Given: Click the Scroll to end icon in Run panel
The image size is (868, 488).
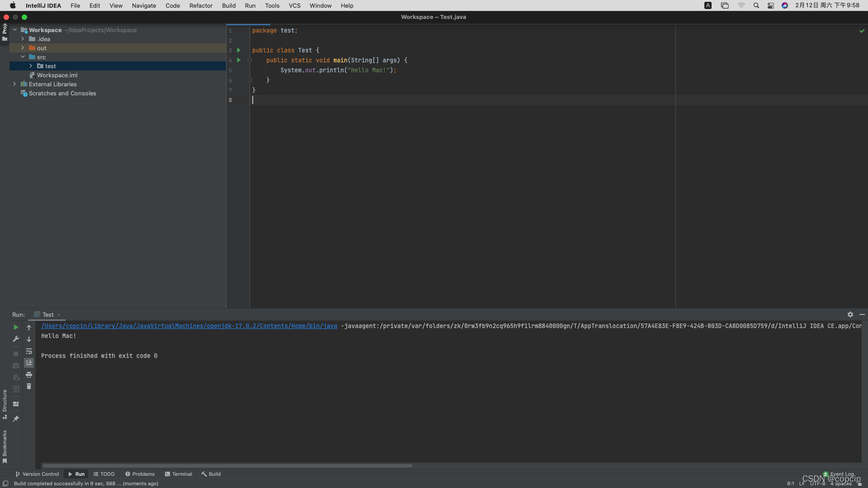Looking at the screenshot, I should 28,363.
